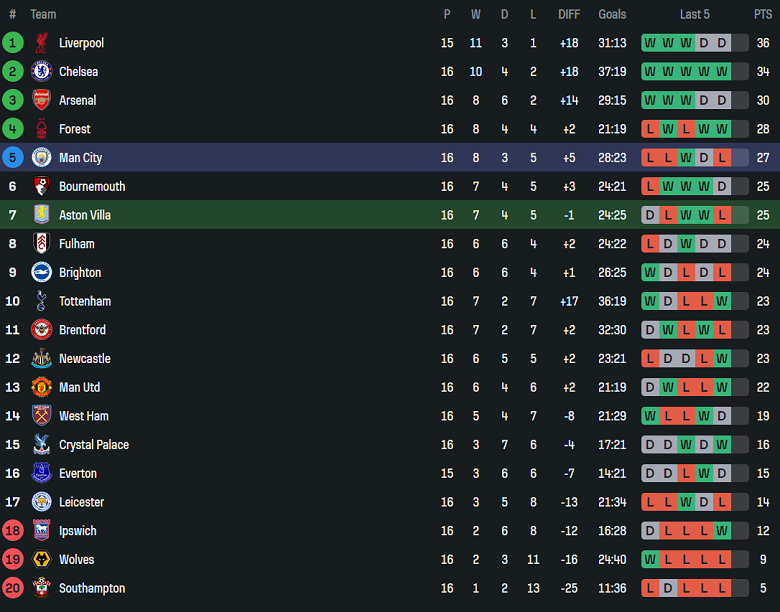Click the Man City club badge
This screenshot has height=612, width=780.
pos(41,158)
